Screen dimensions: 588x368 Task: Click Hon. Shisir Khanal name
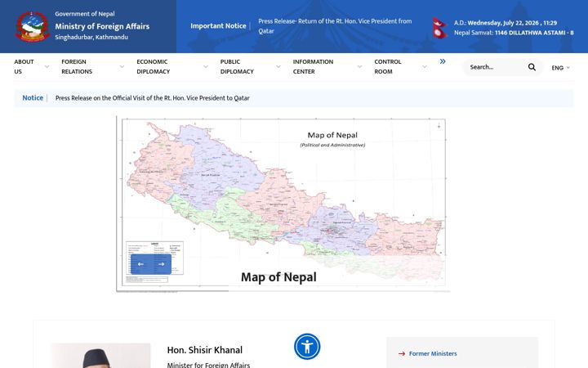point(205,350)
